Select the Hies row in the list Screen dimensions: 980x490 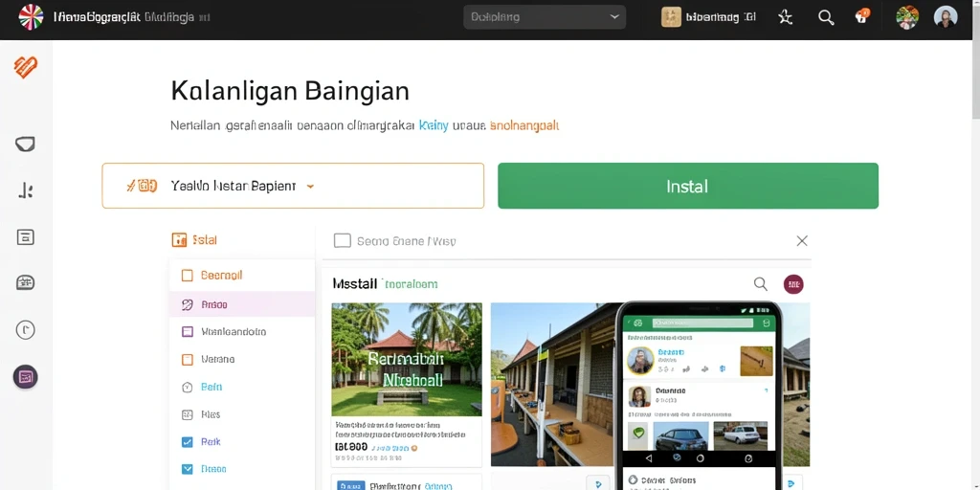(242, 414)
